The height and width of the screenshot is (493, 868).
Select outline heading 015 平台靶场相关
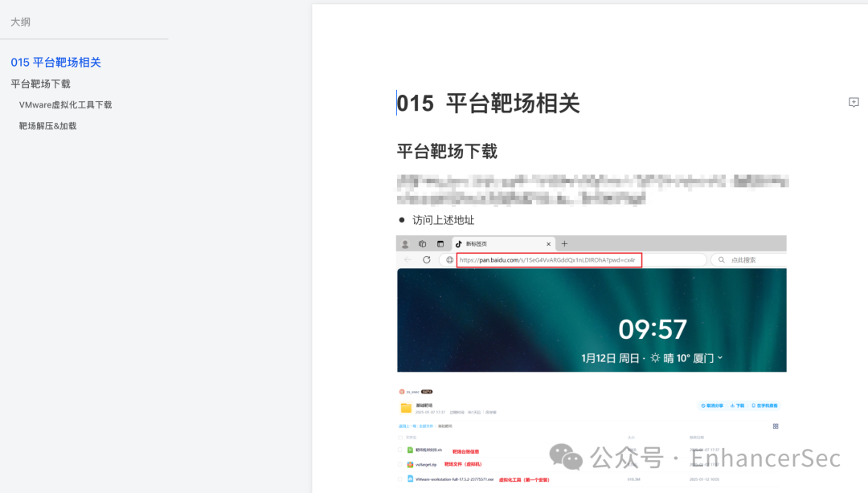pos(56,63)
